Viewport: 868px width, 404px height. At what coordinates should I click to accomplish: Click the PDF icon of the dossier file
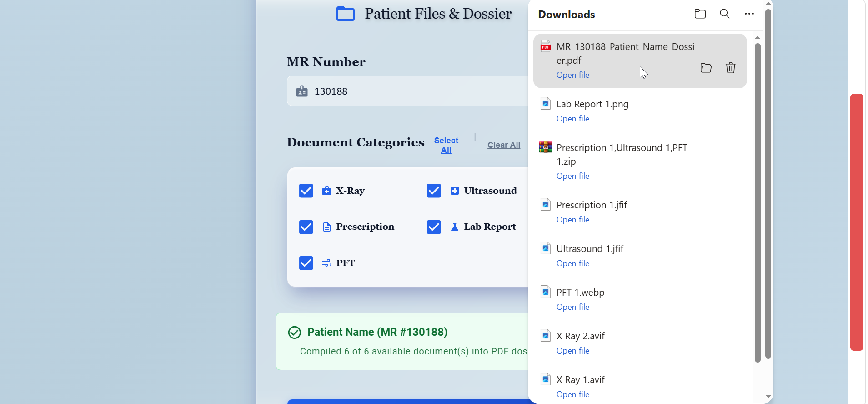point(546,46)
